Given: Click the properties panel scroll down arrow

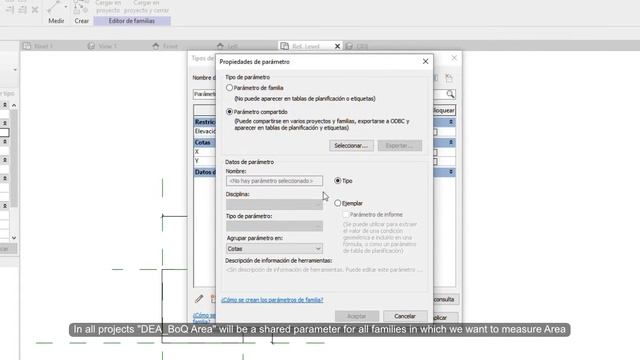Looking at the screenshot, I should pos(14,238).
